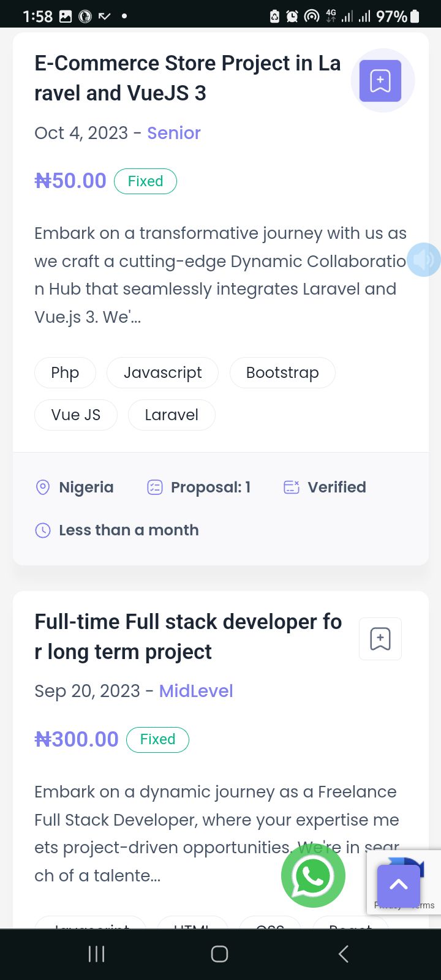Open the Android recent apps button
The width and height of the screenshot is (441, 980).
coord(97,954)
